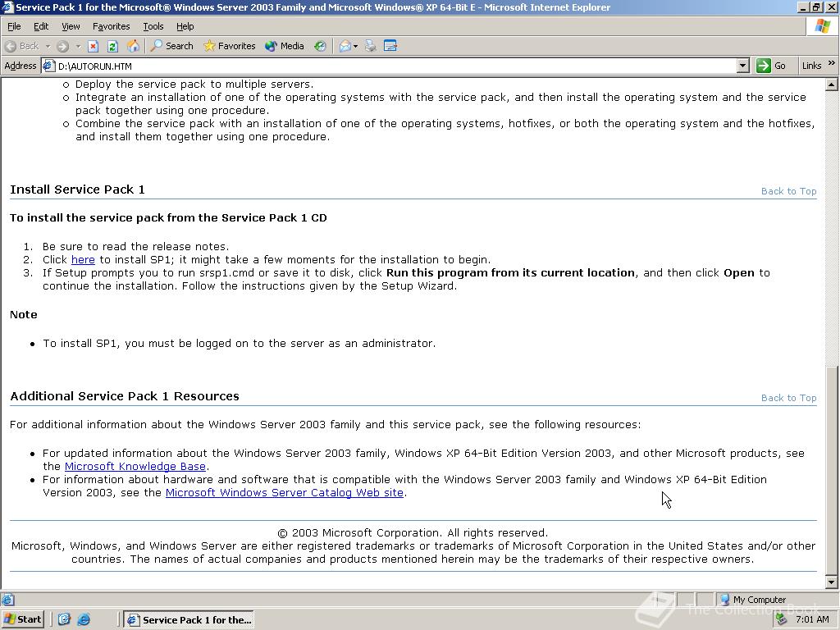840x630 pixels.
Task: Click the IE page icon in status bar
Action: click(x=7, y=600)
